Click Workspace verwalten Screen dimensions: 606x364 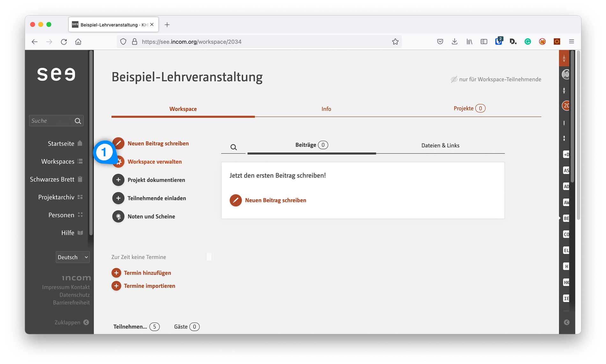click(x=155, y=162)
